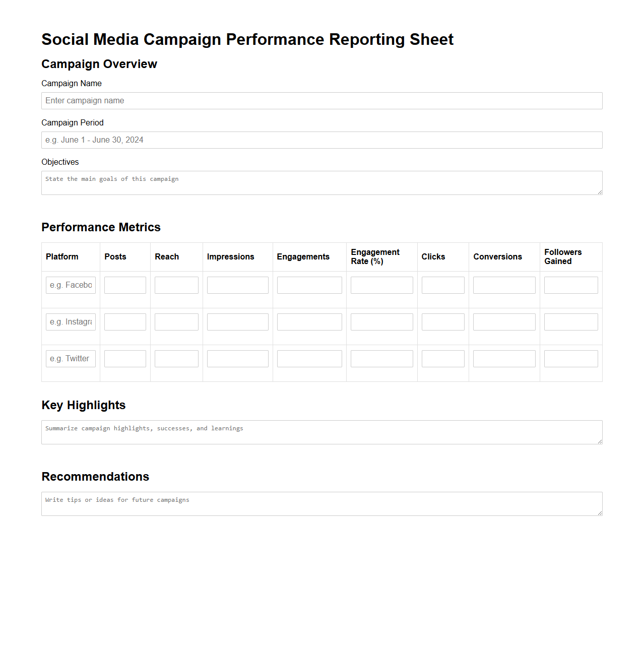This screenshot has height=655, width=644.
Task: Click the Engagement Rate input for Instagram row
Action: click(x=381, y=321)
